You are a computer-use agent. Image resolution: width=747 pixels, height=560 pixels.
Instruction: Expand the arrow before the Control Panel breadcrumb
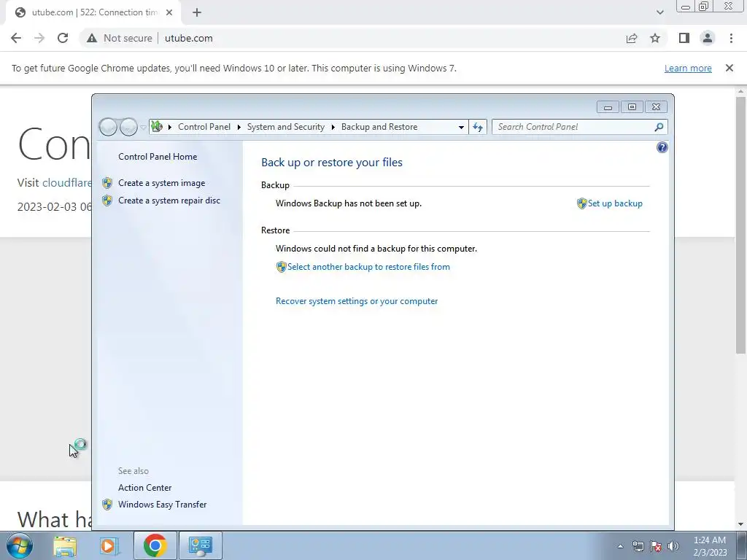(x=169, y=127)
